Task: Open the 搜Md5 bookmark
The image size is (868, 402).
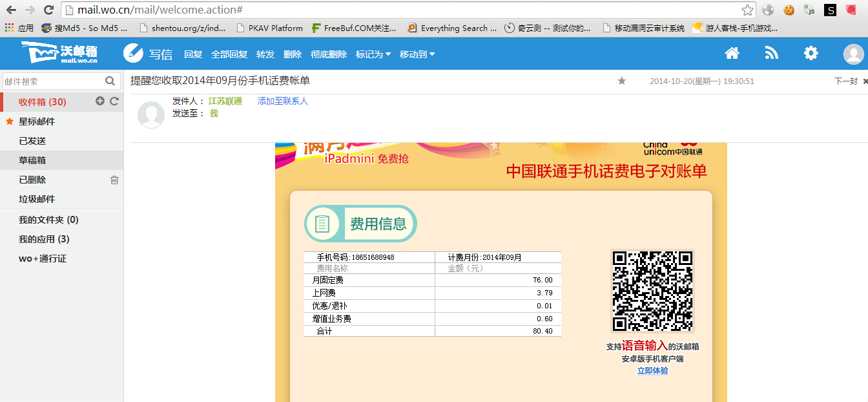Action: (x=85, y=28)
